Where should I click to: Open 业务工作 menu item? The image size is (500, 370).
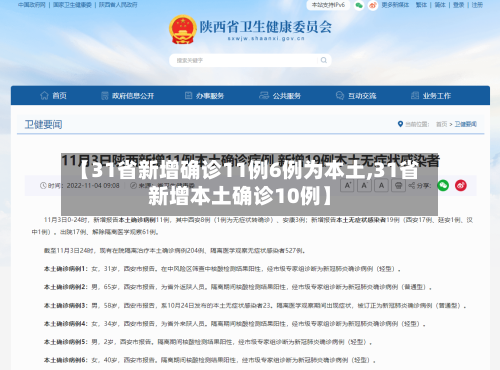pyautogui.click(x=437, y=96)
